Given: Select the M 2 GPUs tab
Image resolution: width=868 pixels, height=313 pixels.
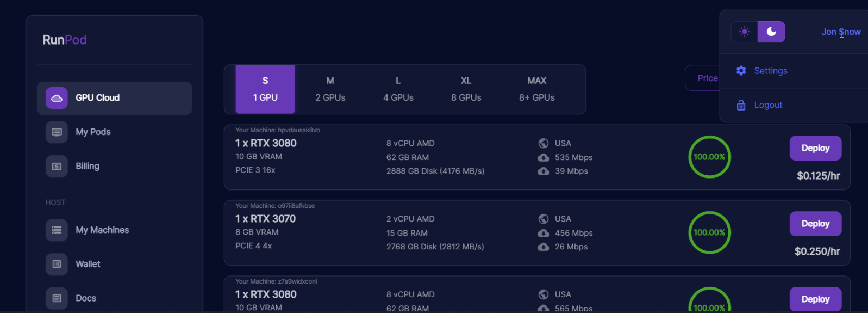Looking at the screenshot, I should (330, 89).
